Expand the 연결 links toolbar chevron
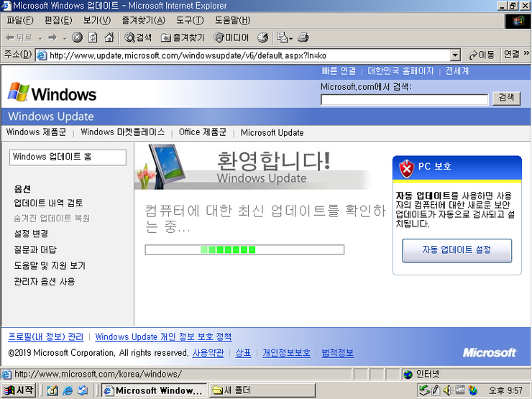Screen dimensions: 532x399 526,53
